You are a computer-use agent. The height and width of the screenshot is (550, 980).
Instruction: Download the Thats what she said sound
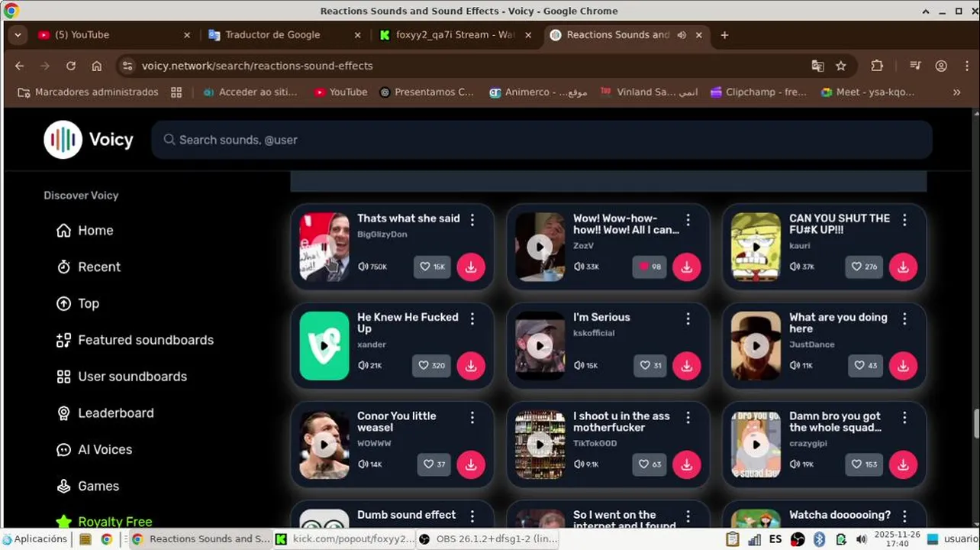[x=471, y=267]
